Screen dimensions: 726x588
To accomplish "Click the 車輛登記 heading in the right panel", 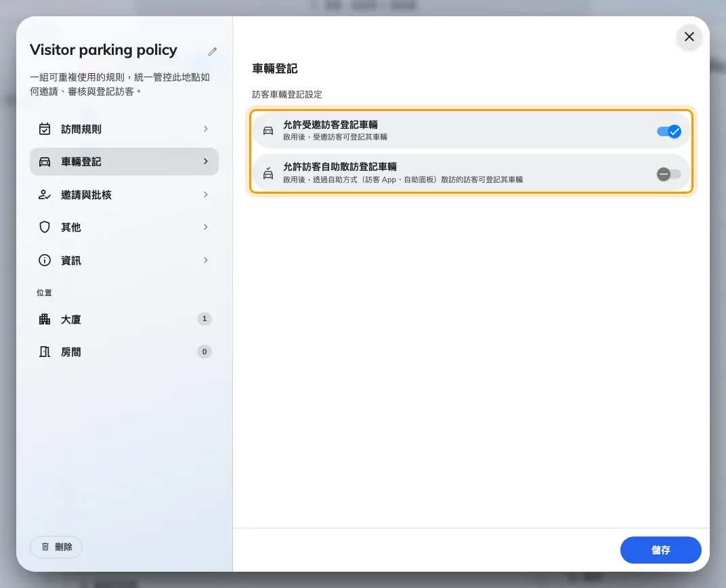I will click(x=274, y=68).
